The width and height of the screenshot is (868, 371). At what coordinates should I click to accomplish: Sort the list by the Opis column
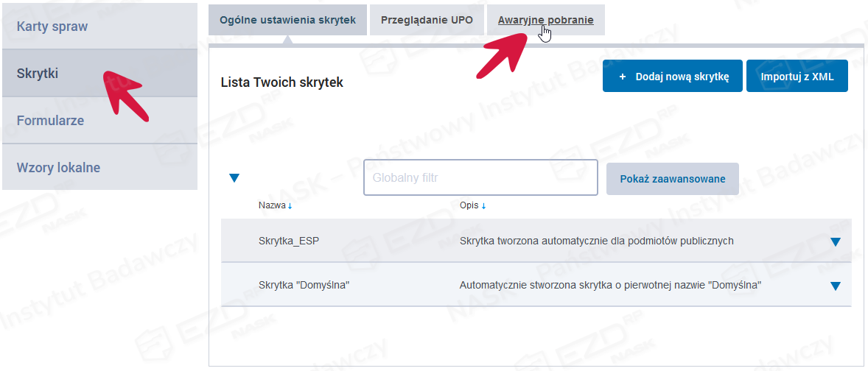pos(472,205)
